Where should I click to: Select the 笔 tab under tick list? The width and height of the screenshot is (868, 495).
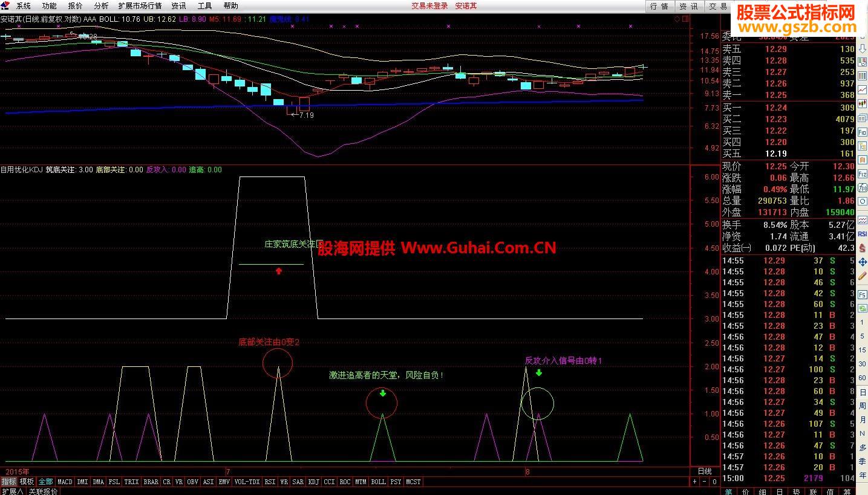(728, 491)
